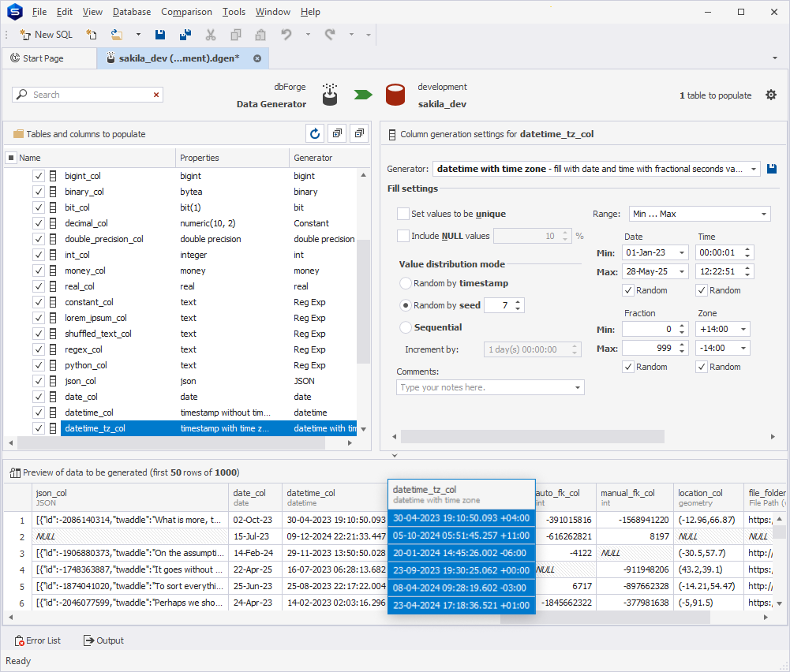790x672 pixels.
Task: Switch to the Start Page tab
Action: tap(43, 58)
